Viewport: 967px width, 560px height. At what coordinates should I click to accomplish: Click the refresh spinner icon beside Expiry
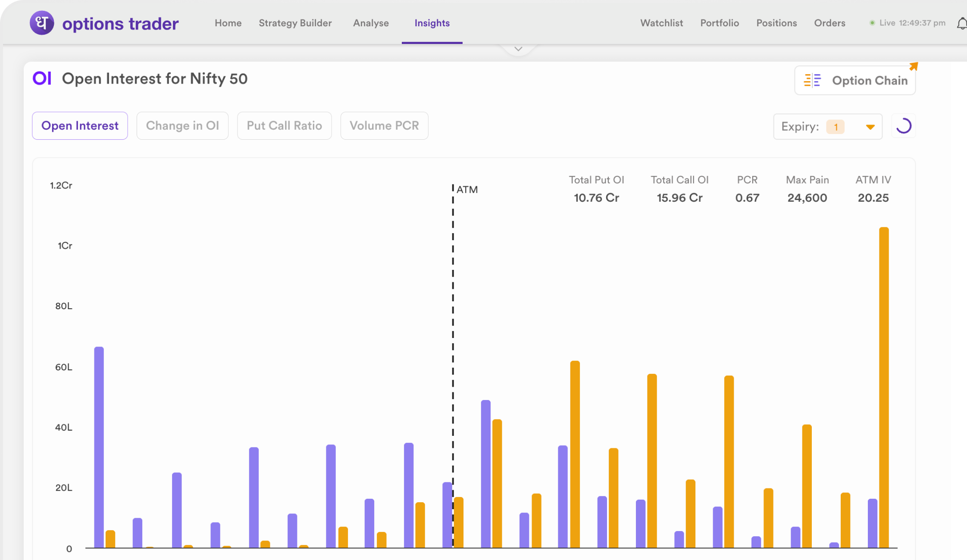point(904,126)
